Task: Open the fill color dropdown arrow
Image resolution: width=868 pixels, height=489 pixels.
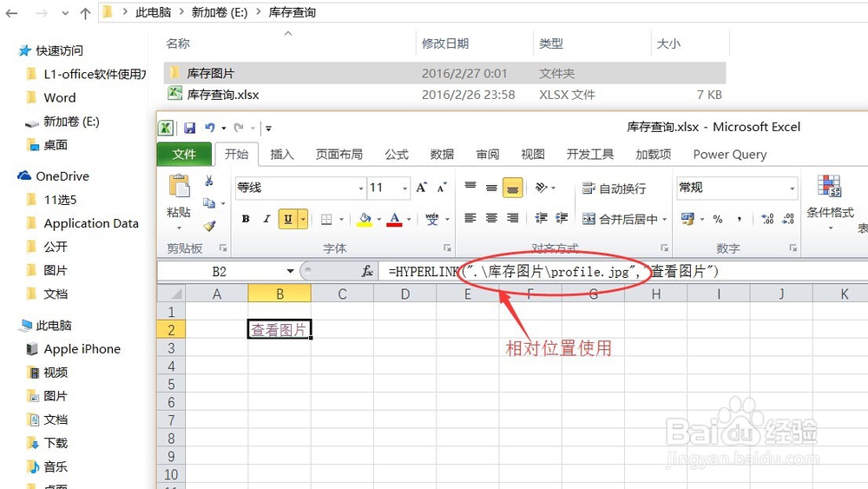Action: coord(379,219)
